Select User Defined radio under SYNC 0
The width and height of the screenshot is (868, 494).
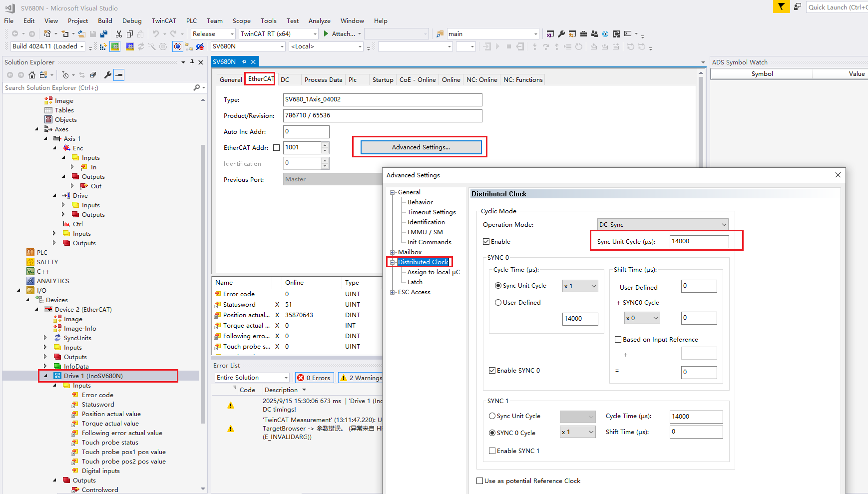[498, 303]
